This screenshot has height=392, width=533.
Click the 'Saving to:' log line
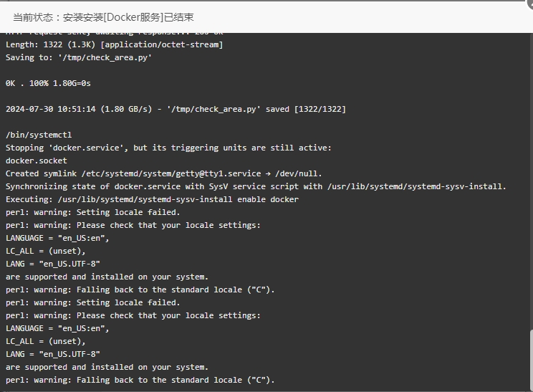(x=79, y=57)
